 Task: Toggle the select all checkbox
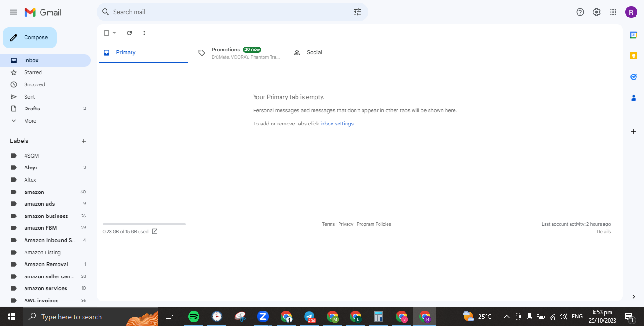pos(107,33)
